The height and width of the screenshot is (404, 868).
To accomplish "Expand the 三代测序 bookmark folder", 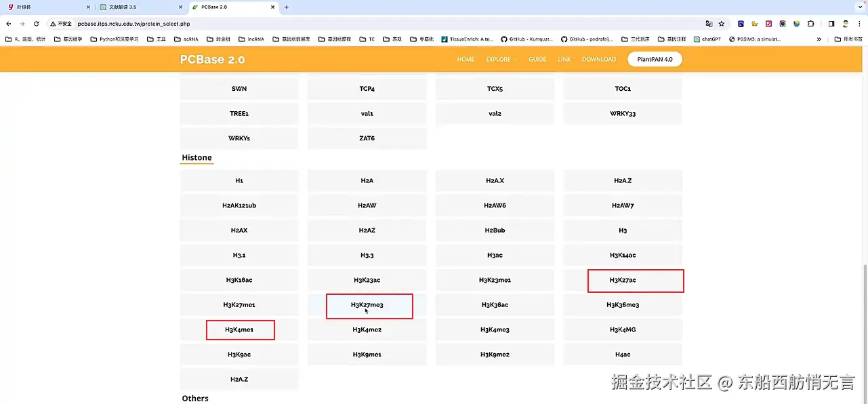I will coord(635,39).
